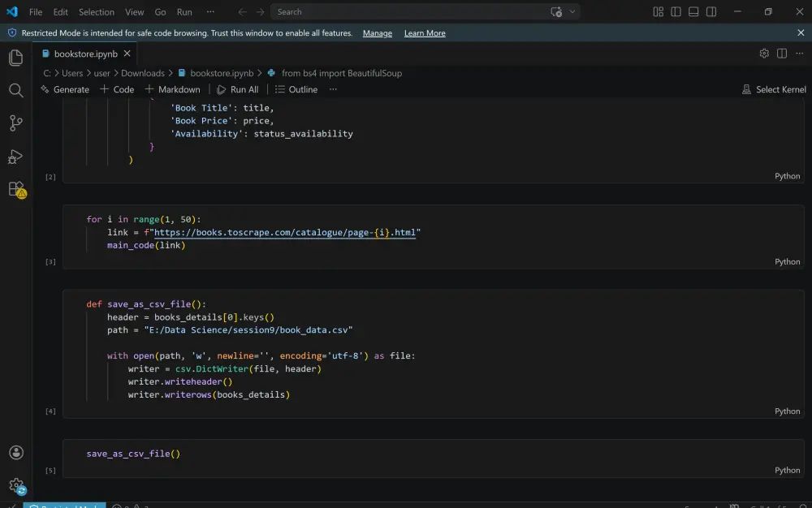The width and height of the screenshot is (812, 508).
Task: Open the Selection menu
Action: click(x=97, y=12)
